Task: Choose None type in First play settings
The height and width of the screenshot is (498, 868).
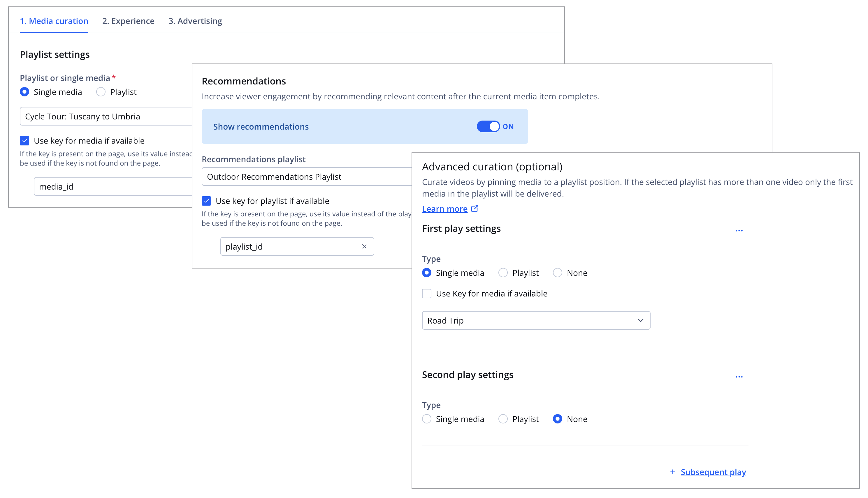Action: 558,273
